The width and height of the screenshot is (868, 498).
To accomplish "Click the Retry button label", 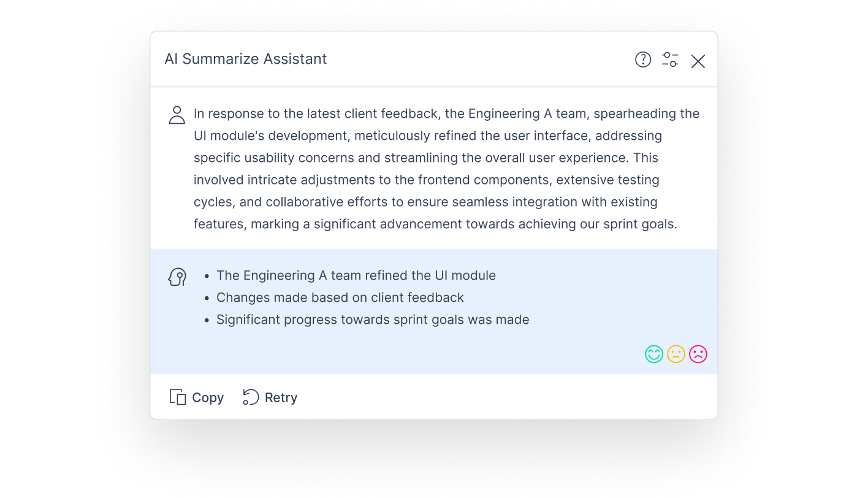I will pos(281,397).
